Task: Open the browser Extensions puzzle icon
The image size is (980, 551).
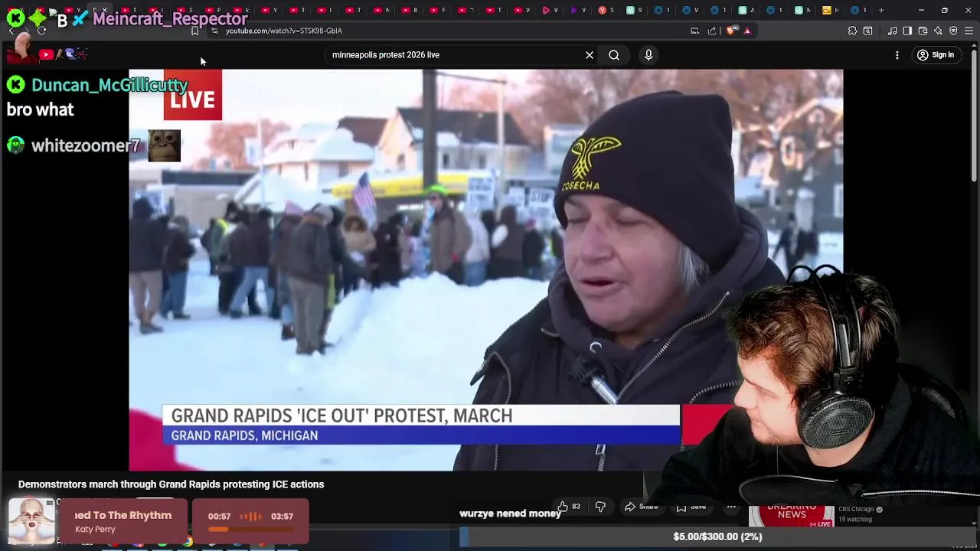Action: (x=852, y=31)
